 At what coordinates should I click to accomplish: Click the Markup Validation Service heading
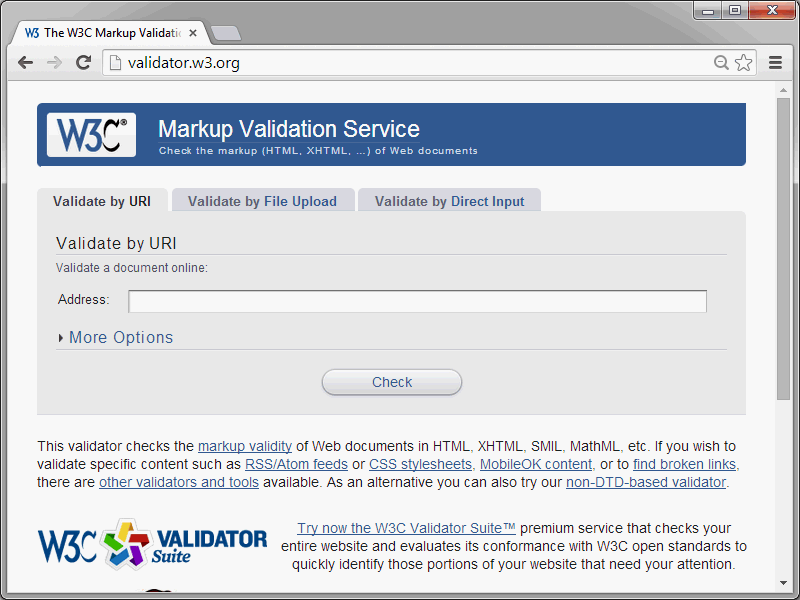[x=289, y=129]
